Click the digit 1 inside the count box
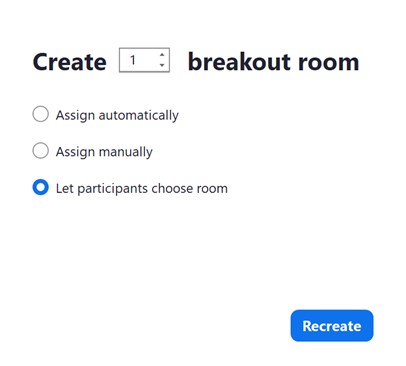Image resolution: width=406 pixels, height=366 pixels. pos(133,60)
